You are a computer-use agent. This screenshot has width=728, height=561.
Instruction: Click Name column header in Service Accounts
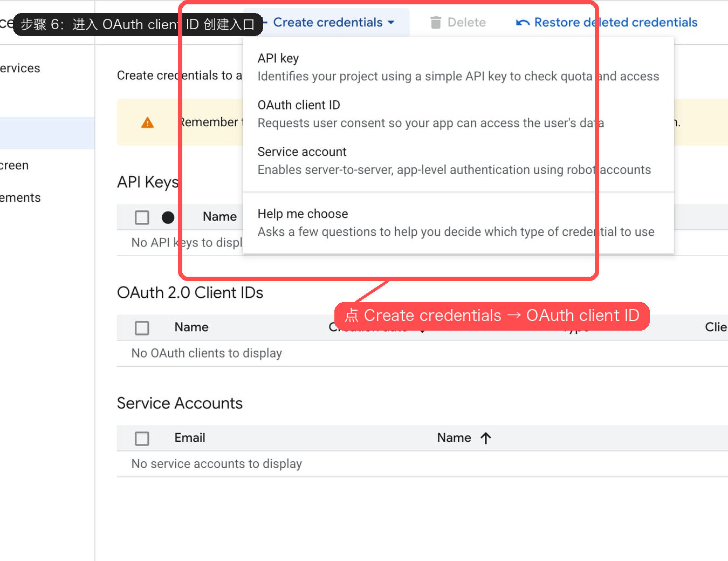coord(454,438)
